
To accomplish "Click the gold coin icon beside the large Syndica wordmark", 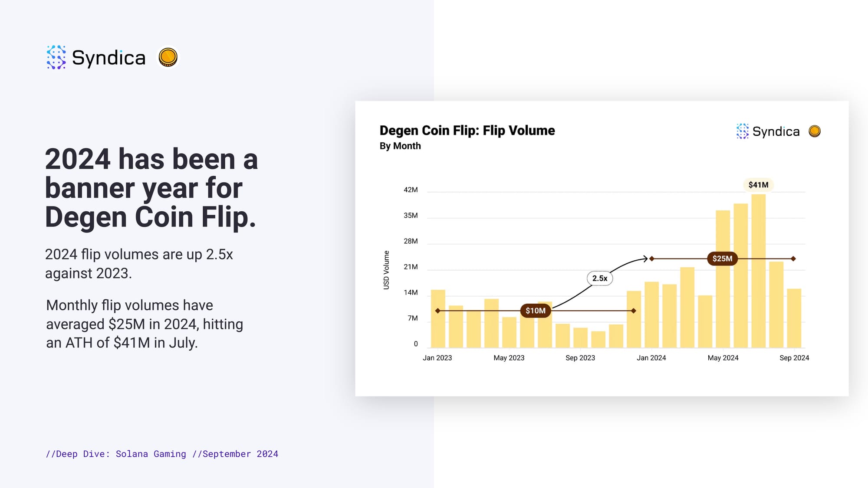I will [168, 57].
